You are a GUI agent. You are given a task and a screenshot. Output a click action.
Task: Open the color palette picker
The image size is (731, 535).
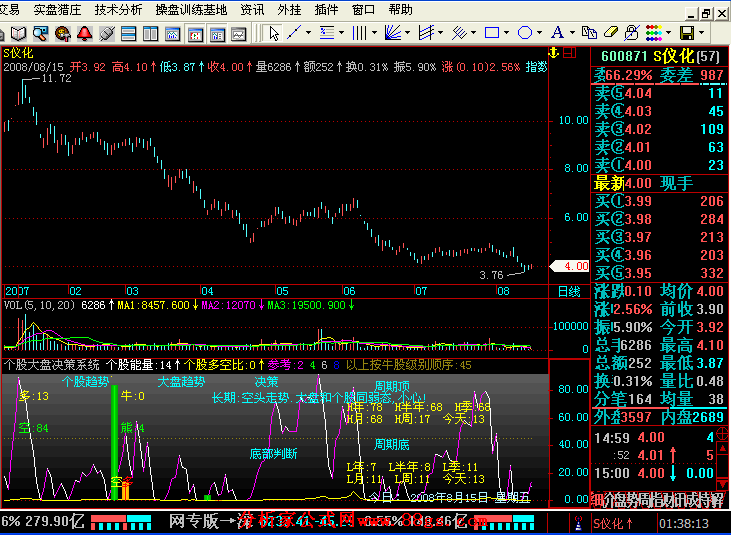(x=654, y=33)
